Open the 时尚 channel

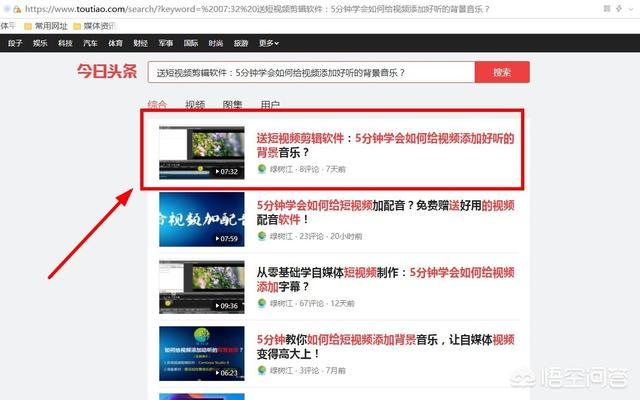click(x=216, y=43)
